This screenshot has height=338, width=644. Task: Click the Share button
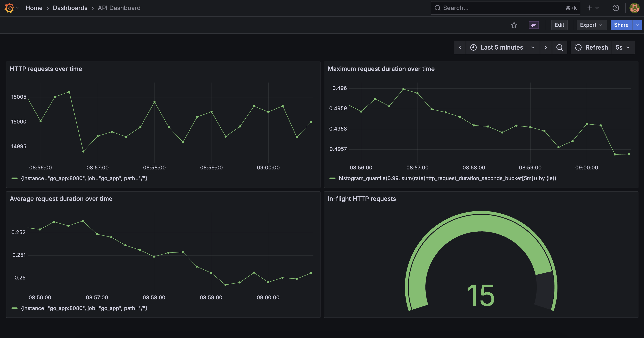coord(621,25)
